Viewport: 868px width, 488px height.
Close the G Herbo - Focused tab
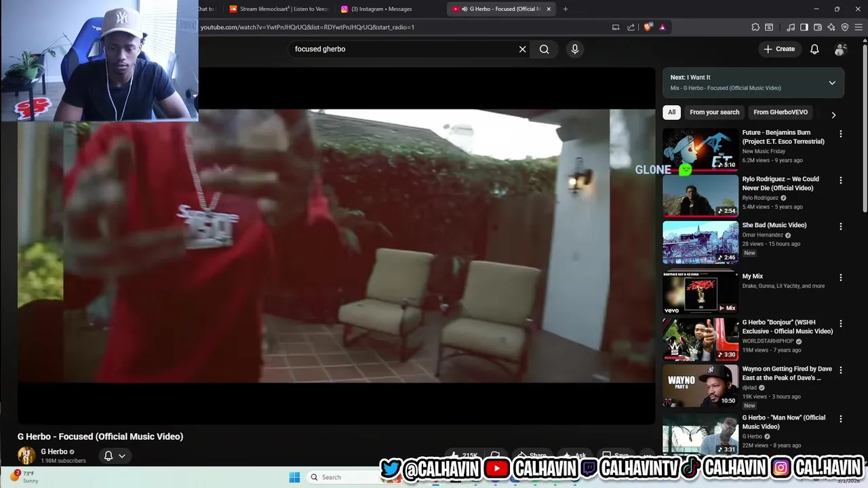[549, 9]
